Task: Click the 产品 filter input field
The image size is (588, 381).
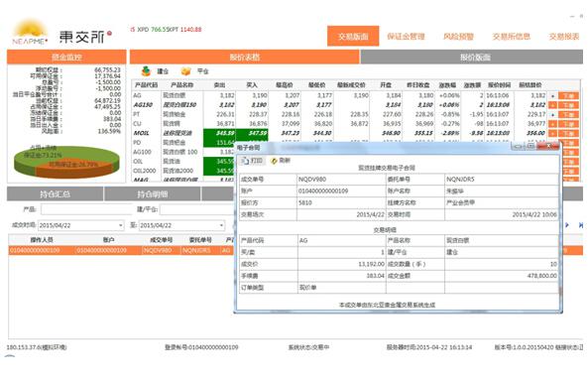Action: [x=87, y=209]
